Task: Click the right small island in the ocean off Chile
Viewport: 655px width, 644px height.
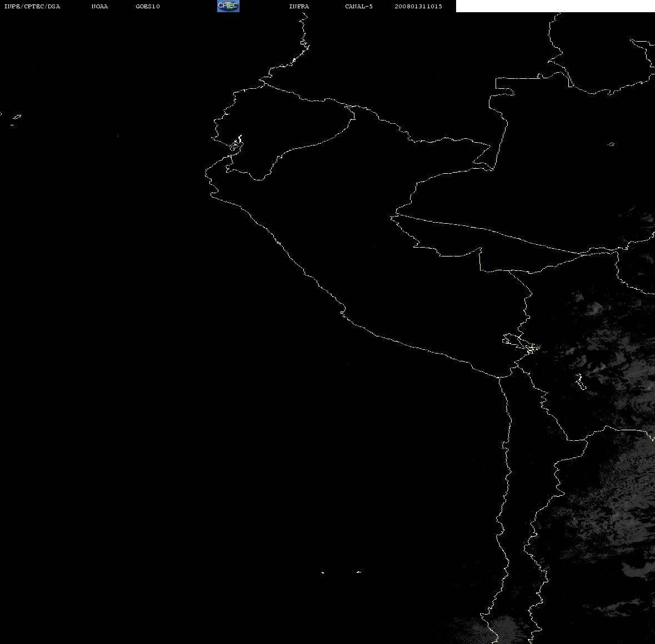Action: [359, 572]
